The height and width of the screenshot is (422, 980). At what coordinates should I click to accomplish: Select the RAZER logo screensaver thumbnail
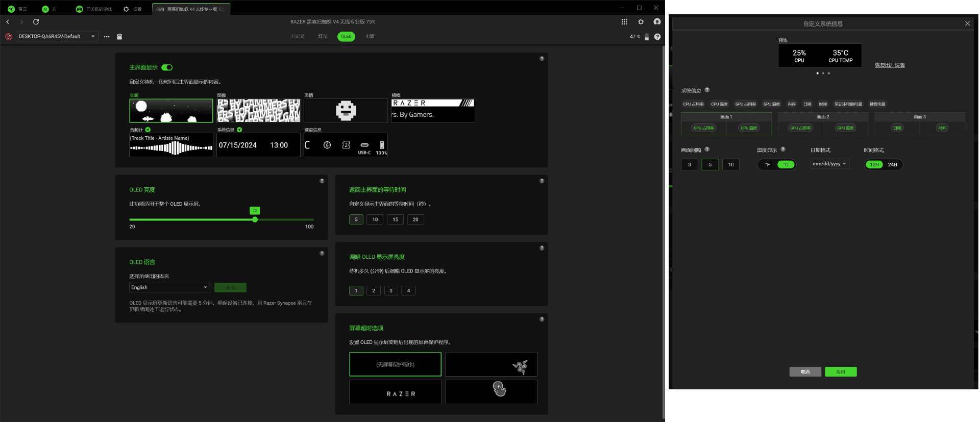pos(395,392)
